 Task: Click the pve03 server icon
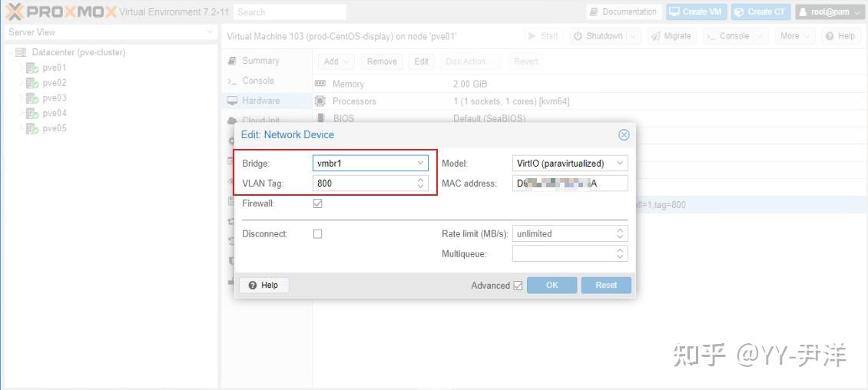pos(32,98)
